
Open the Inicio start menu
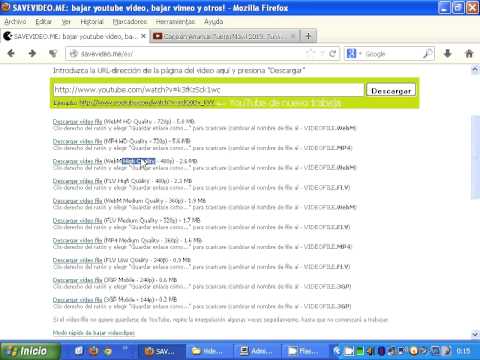tap(30, 351)
